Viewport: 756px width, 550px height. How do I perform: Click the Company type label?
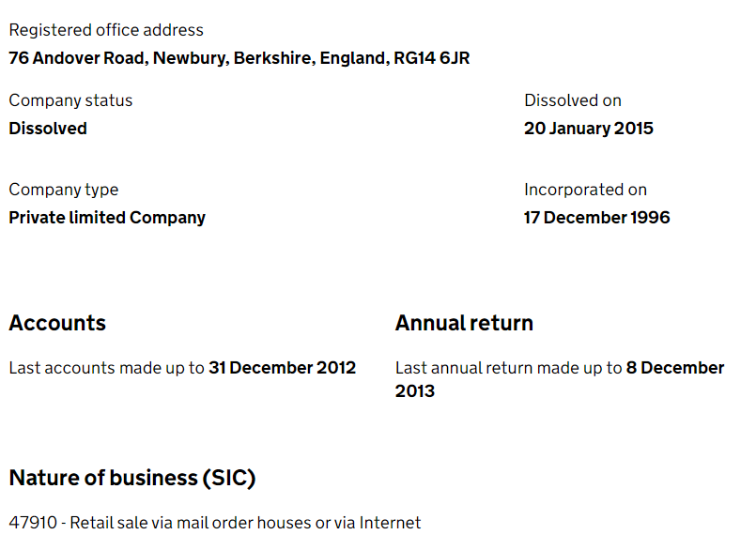[x=64, y=190]
